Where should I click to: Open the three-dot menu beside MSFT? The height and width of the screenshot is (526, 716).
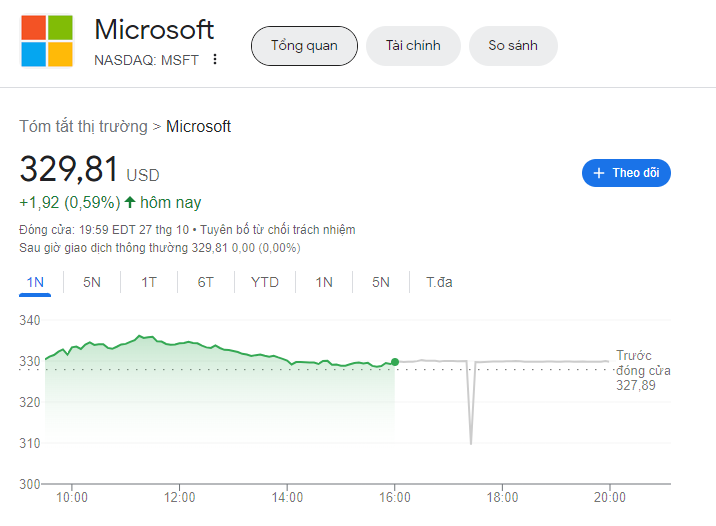pyautogui.click(x=214, y=59)
